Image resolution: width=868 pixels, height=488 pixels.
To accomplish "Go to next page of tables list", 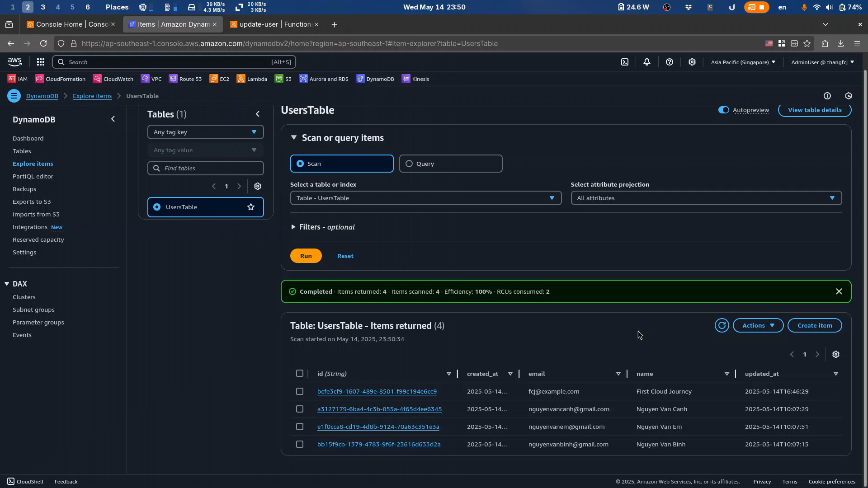I will [x=239, y=186].
